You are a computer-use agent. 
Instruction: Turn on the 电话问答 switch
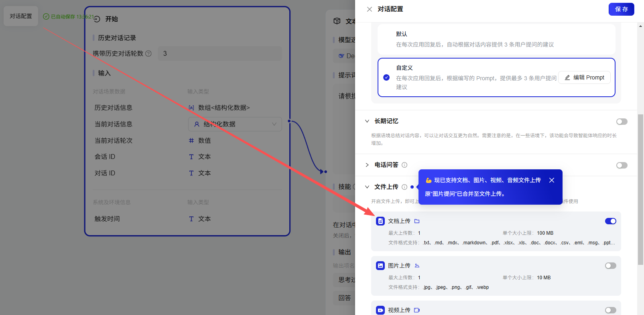622,165
